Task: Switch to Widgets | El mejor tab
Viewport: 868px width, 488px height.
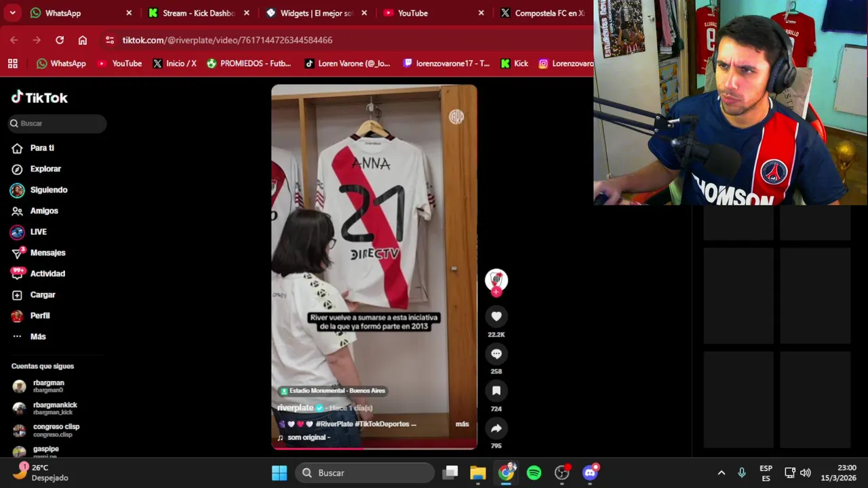Action: coord(316,13)
